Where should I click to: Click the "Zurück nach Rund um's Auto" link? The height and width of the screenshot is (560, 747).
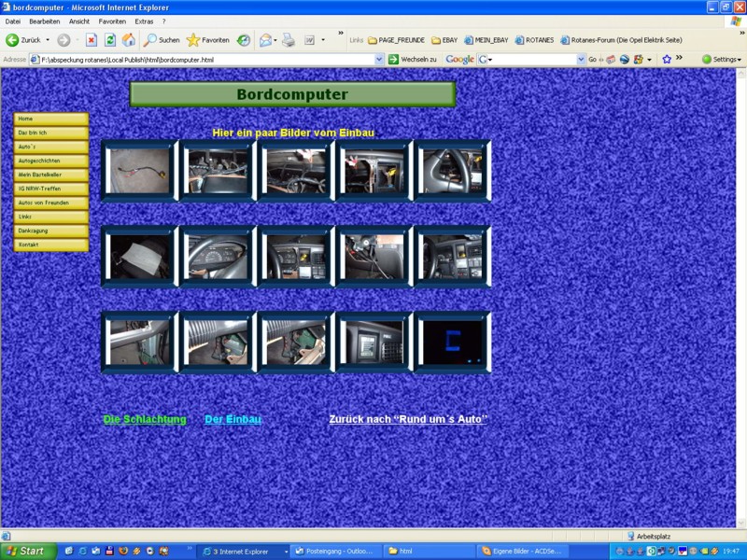pos(408,420)
